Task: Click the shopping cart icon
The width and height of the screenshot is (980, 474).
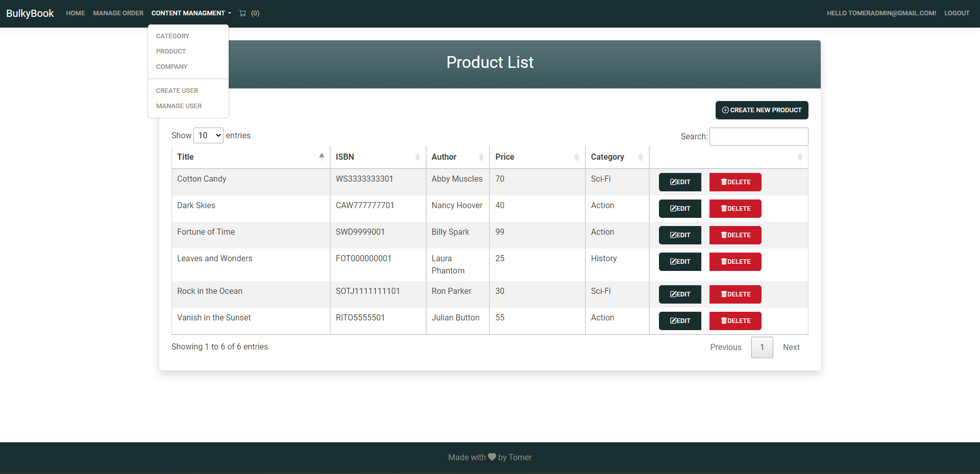Action: click(x=243, y=13)
